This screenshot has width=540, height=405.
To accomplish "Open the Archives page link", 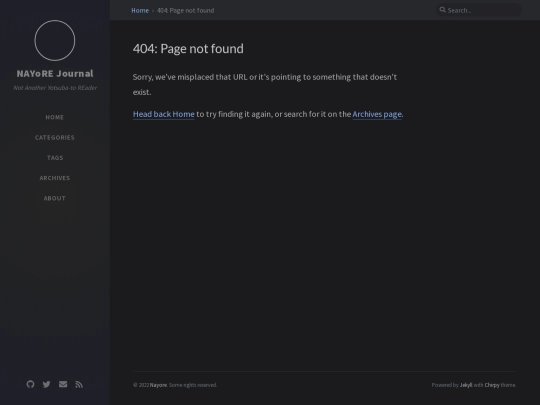I will [377, 114].
